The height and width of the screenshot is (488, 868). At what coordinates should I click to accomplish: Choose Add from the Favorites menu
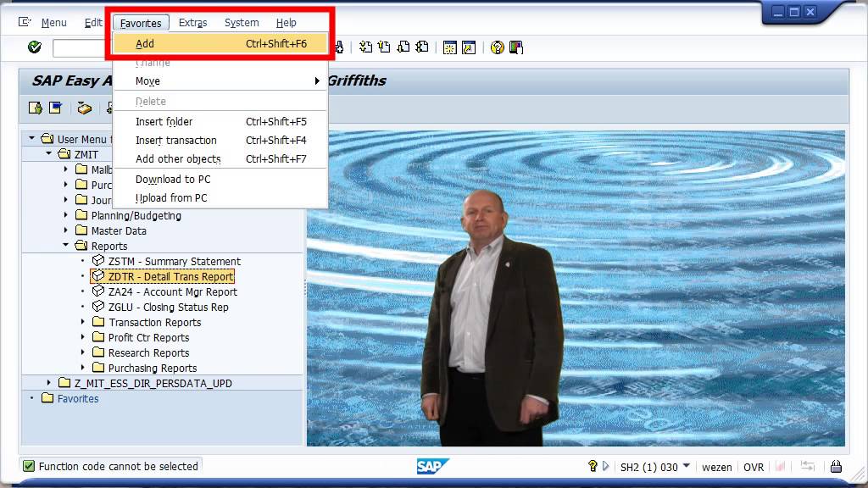point(220,44)
